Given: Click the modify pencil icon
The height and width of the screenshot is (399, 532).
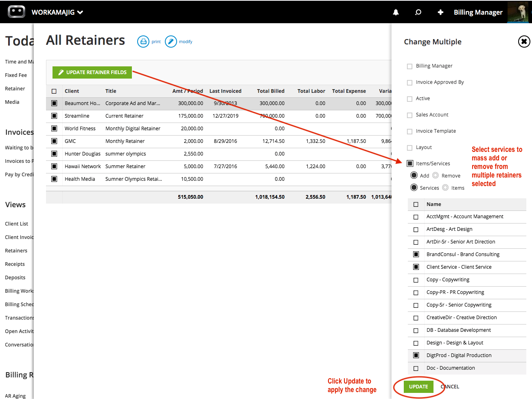Looking at the screenshot, I should [171, 42].
